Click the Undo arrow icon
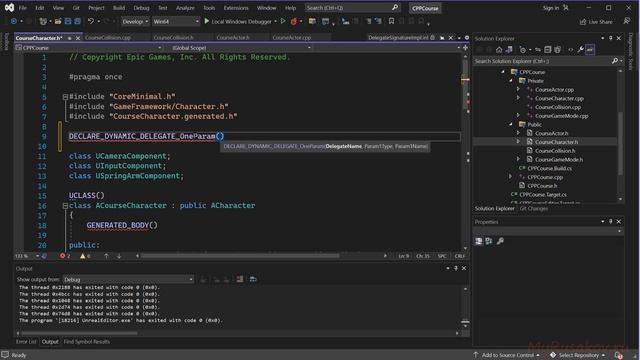640x360 pixels. point(91,21)
